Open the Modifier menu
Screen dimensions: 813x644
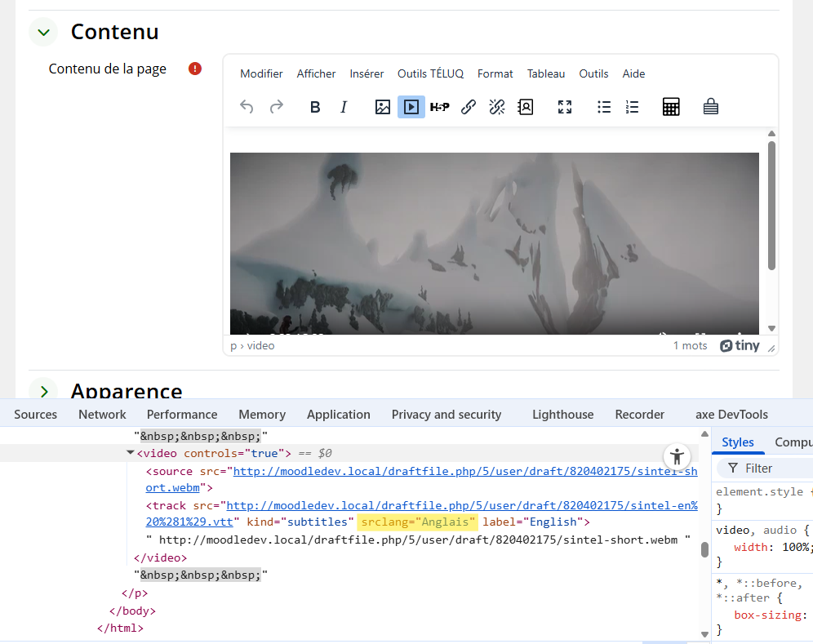[261, 73]
